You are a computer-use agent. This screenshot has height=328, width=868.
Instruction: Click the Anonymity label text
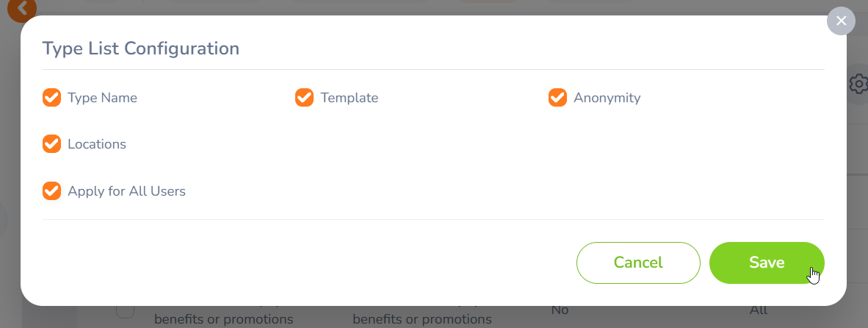coord(607,98)
